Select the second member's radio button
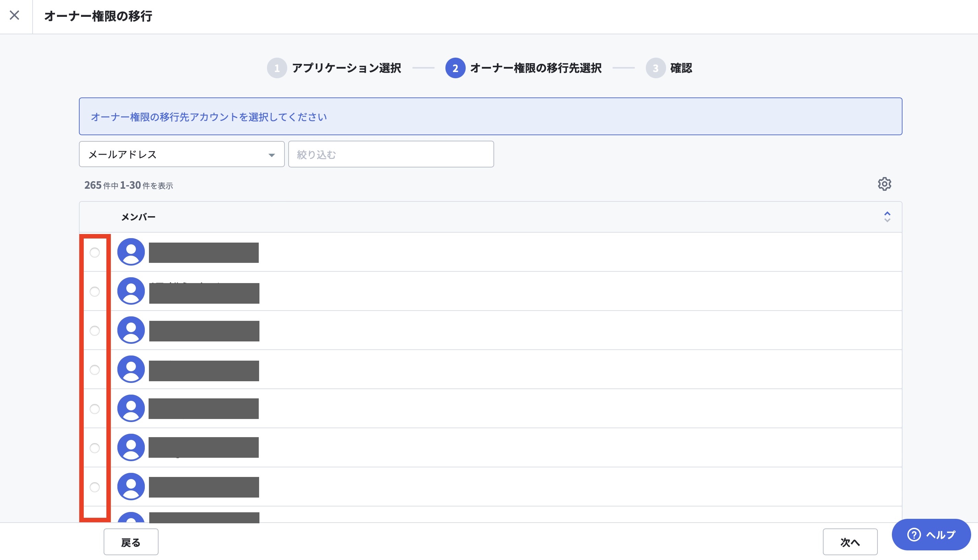The height and width of the screenshot is (560, 978). 95,292
